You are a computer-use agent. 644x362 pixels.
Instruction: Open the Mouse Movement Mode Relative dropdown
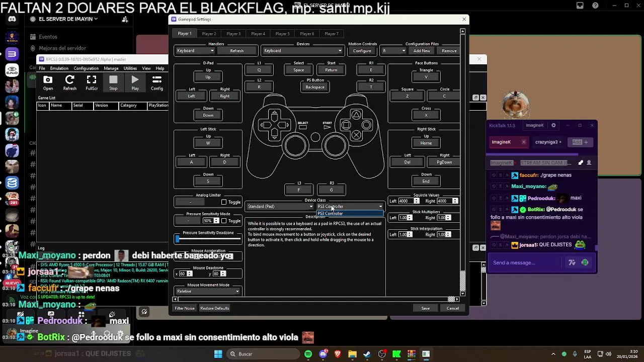click(208, 291)
